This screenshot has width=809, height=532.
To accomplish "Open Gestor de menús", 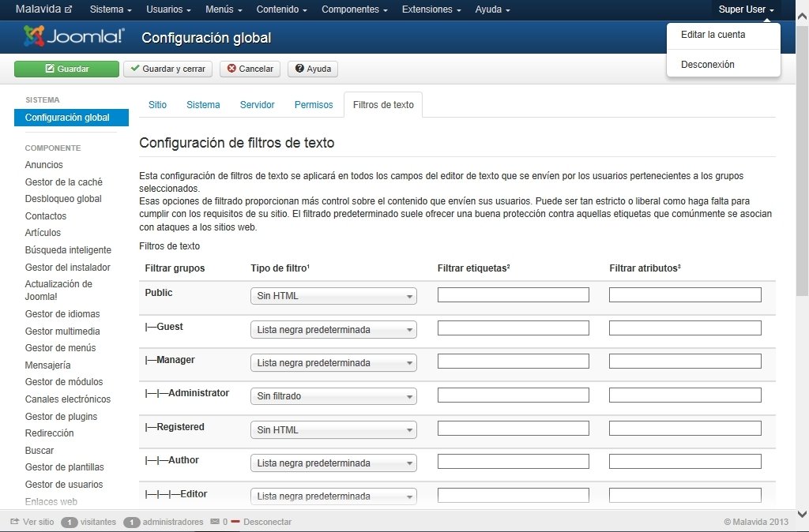I will [x=60, y=347].
